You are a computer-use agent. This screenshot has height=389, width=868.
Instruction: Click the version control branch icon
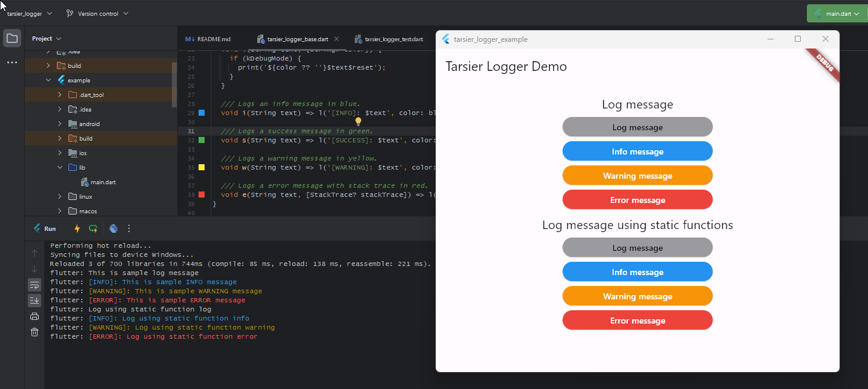[x=70, y=13]
